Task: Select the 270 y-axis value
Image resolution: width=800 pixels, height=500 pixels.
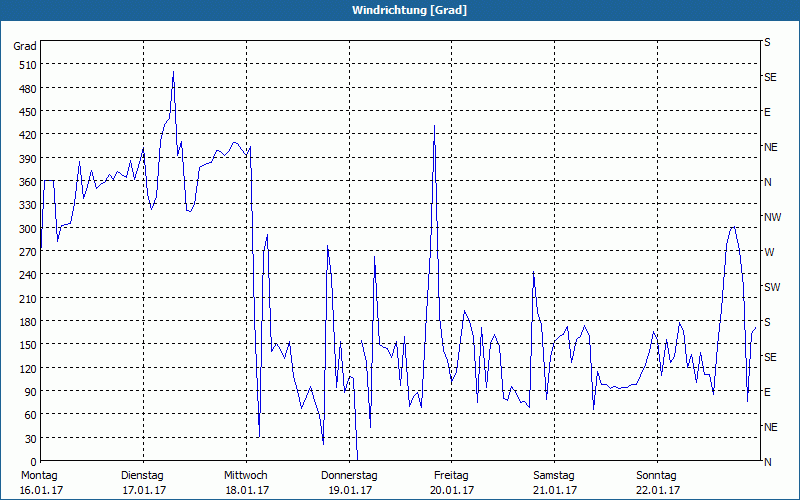Action: (x=28, y=252)
